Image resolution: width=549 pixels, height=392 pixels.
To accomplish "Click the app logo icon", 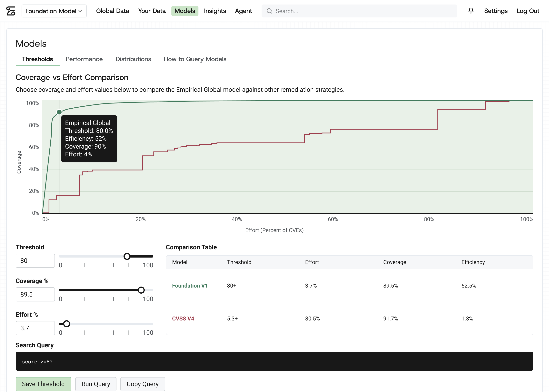I will click(x=11, y=11).
